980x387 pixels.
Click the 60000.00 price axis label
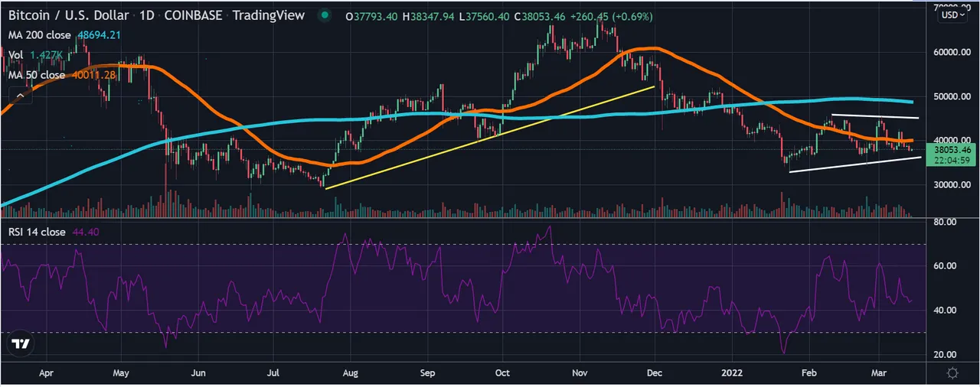pyautogui.click(x=952, y=52)
